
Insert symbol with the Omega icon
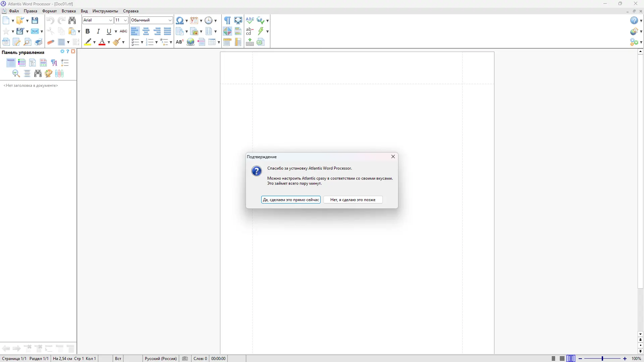pos(179,20)
